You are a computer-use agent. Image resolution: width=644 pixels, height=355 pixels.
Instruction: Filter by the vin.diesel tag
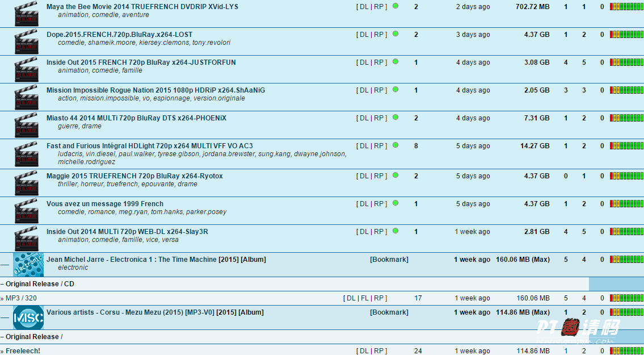(x=100, y=154)
